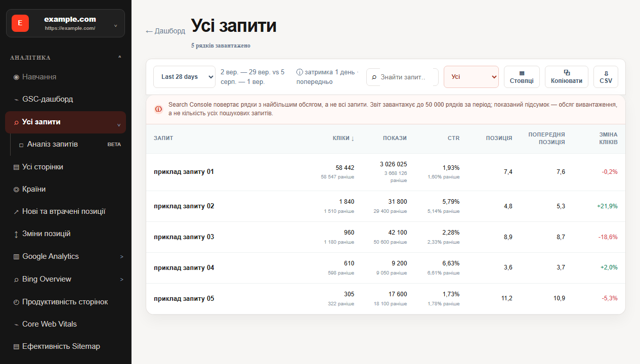This screenshot has width=640, height=364.
Task: Click the Усі сторінки sidebar icon
Action: tap(16, 167)
